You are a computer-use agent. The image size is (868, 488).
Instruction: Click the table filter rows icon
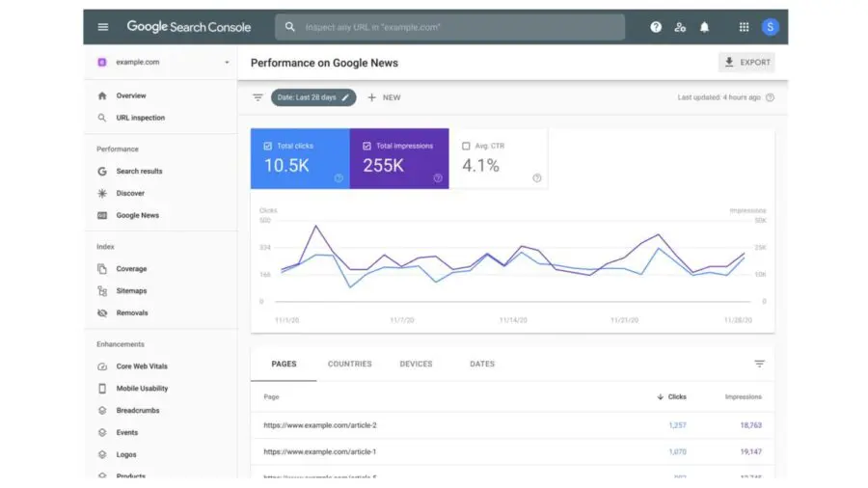coord(760,364)
